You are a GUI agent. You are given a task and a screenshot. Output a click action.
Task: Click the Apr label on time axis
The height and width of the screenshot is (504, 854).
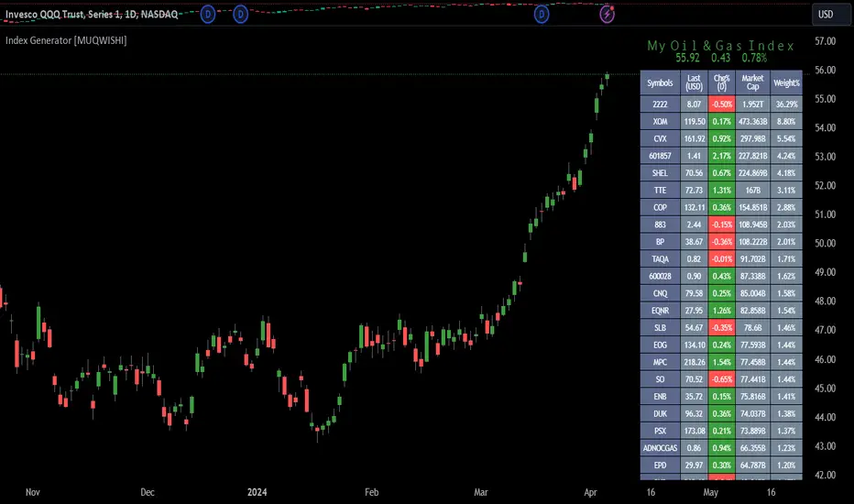[590, 492]
